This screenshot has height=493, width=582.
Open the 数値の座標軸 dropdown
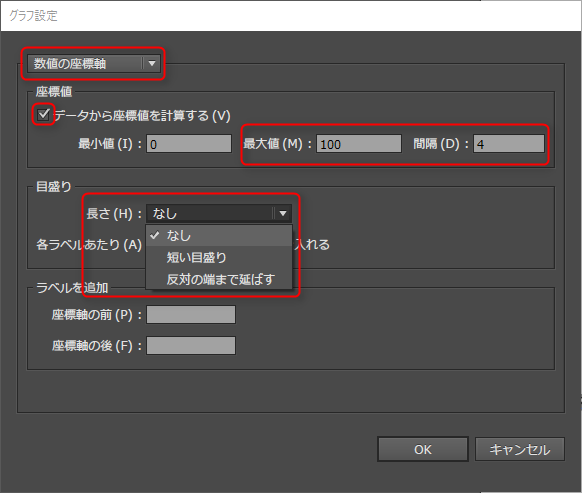tap(94, 63)
